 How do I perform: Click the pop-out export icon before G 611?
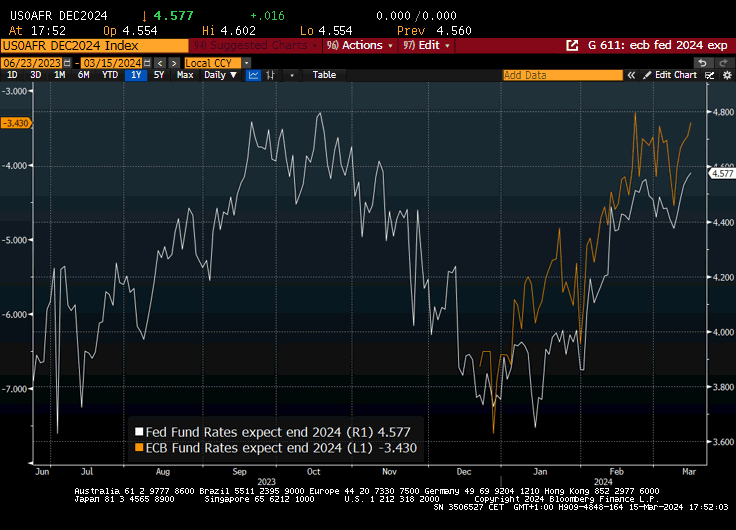572,46
